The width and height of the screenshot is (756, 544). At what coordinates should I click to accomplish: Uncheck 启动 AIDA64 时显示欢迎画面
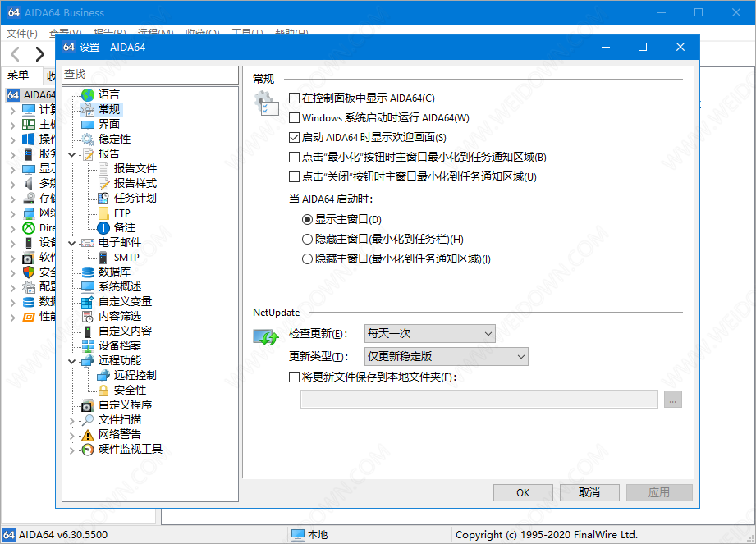point(294,138)
